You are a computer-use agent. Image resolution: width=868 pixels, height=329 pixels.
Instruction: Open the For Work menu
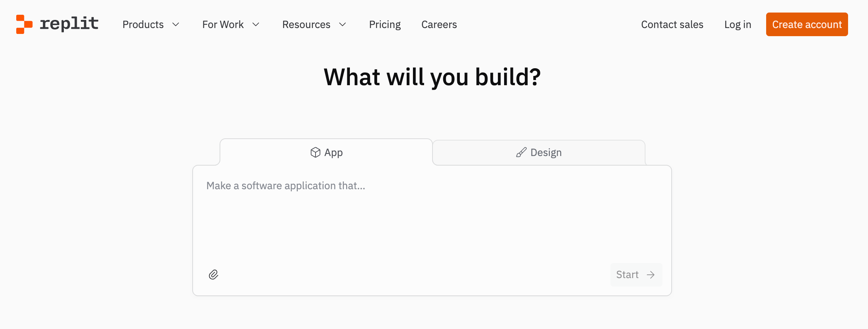coord(223,24)
